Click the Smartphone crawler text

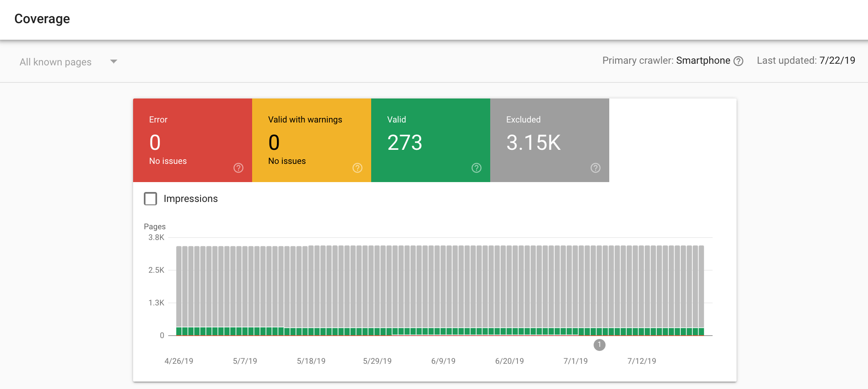pyautogui.click(x=703, y=60)
